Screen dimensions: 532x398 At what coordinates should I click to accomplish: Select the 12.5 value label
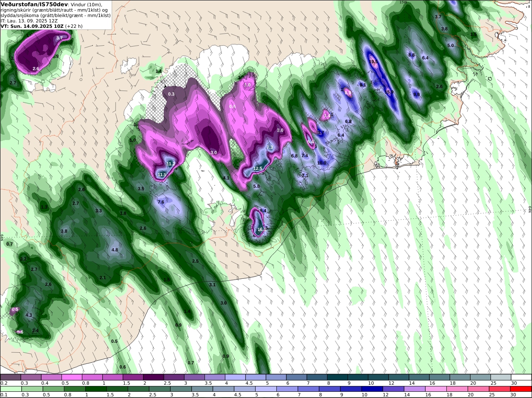click(258, 168)
